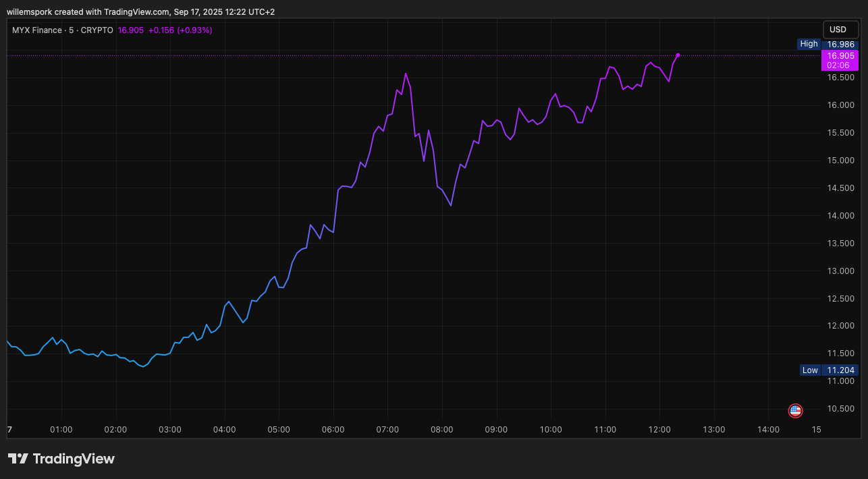
Task: Click the 14:00 time axis label
Action: [769, 430]
